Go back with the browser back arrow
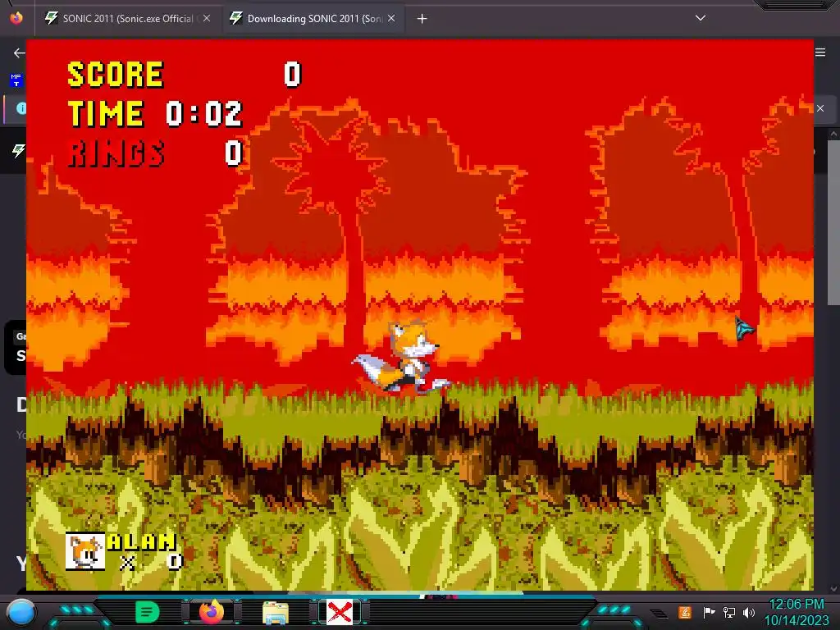 (20, 52)
